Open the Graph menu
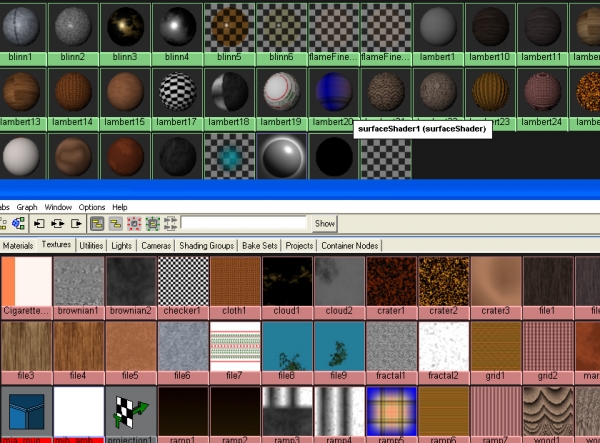This screenshot has height=443, width=600. pyautogui.click(x=27, y=207)
